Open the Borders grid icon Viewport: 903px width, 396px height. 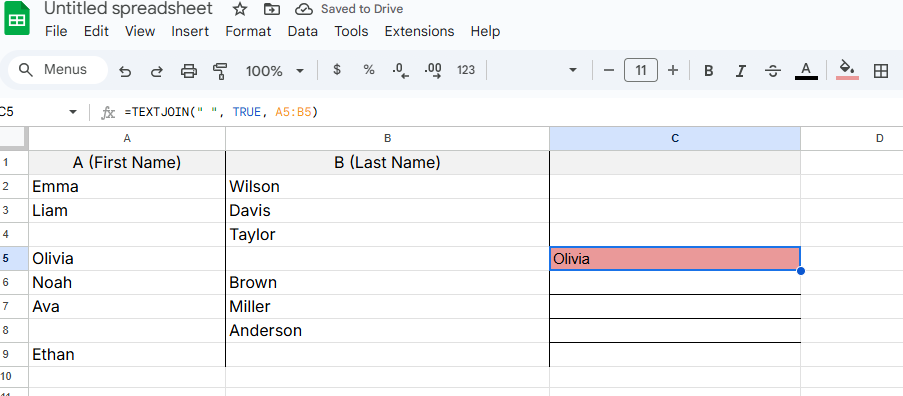click(881, 71)
